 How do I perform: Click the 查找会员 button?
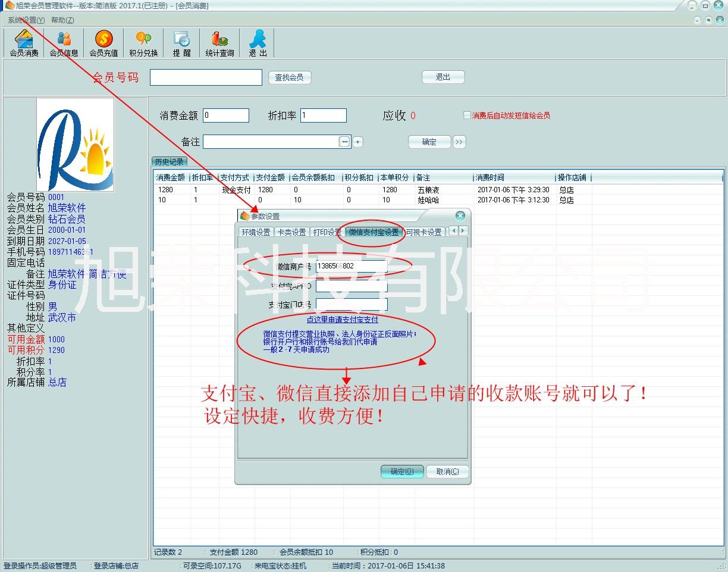289,77
